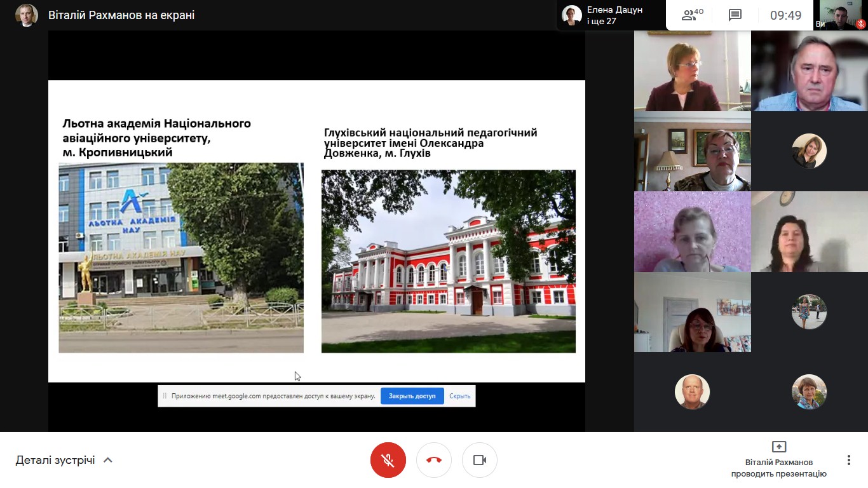Open the participants list icon
This screenshot has width=868, height=488.
pyautogui.click(x=692, y=15)
